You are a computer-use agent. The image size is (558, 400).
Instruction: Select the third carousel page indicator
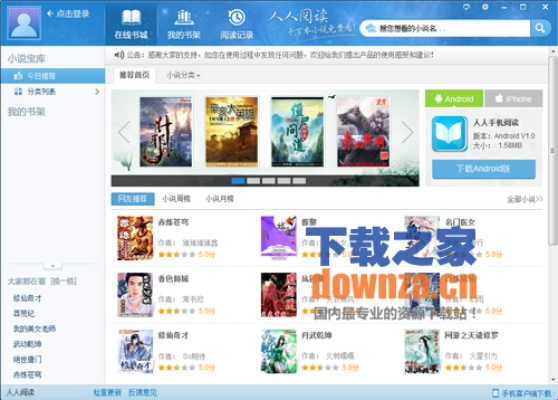[269, 181]
